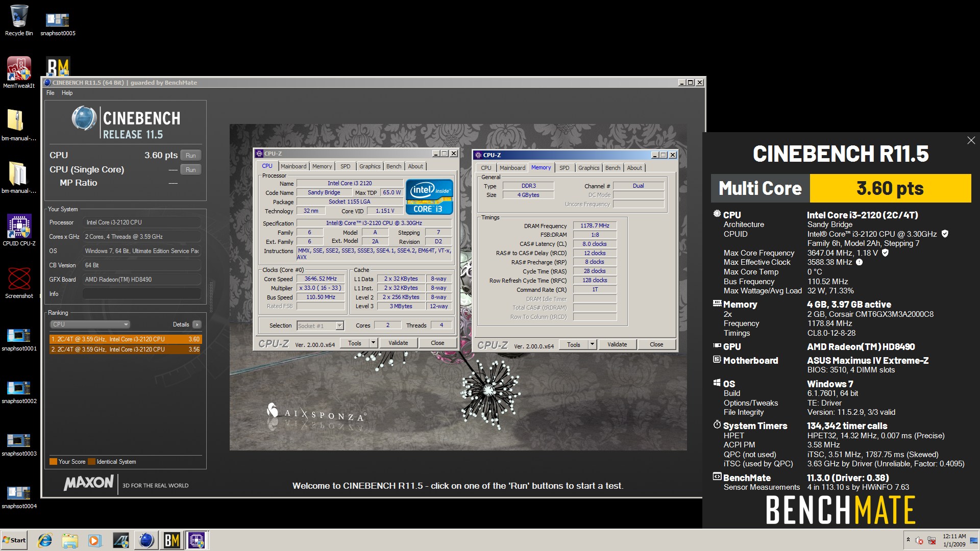Click the Details arrow button in Ranking
The width and height of the screenshot is (980, 551).
click(x=197, y=324)
